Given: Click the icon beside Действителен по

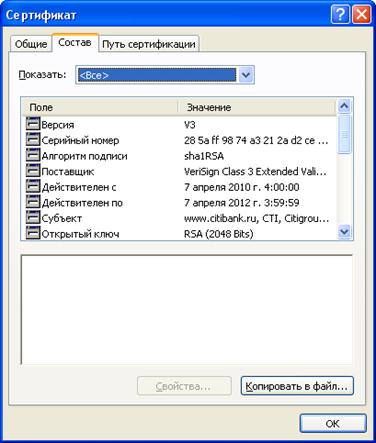Looking at the screenshot, I should coord(33,202).
